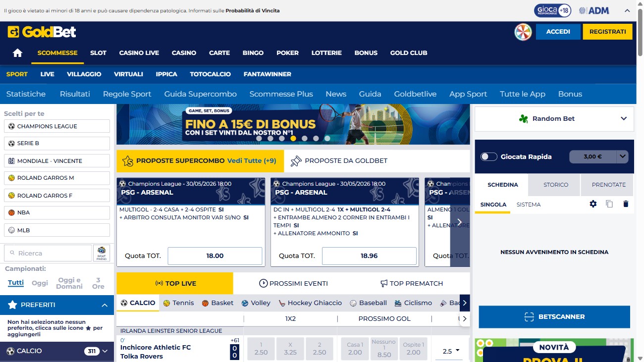Open the Probabilità di Vincita link
Viewport: 644px width, 362px height.
pyautogui.click(x=253, y=10)
